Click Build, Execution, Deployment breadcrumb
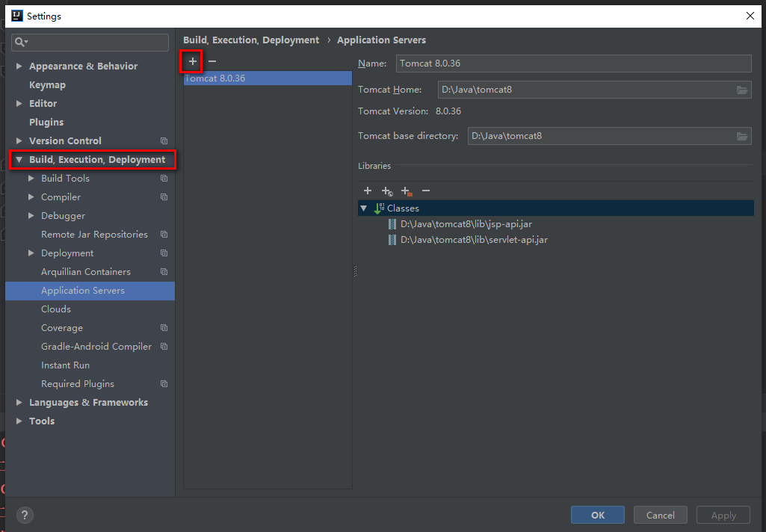This screenshot has height=532, width=766. (251, 40)
